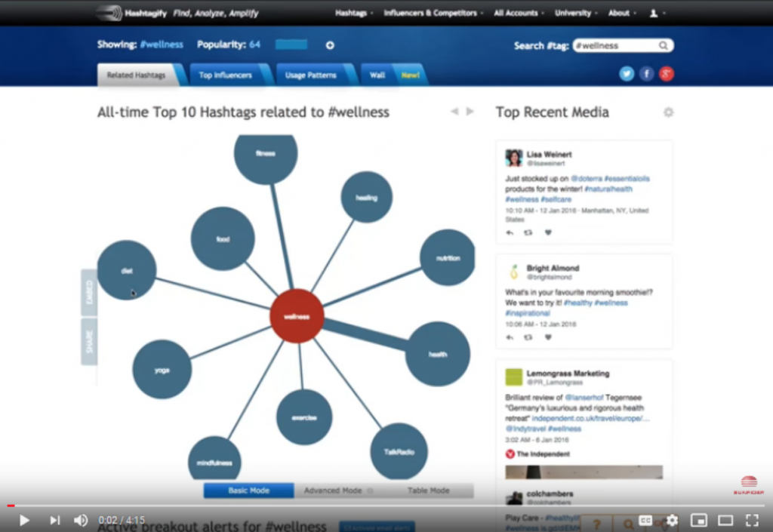Select the Related Hashtags tab
Image resolution: width=773 pixels, height=532 pixels.
[x=137, y=75]
